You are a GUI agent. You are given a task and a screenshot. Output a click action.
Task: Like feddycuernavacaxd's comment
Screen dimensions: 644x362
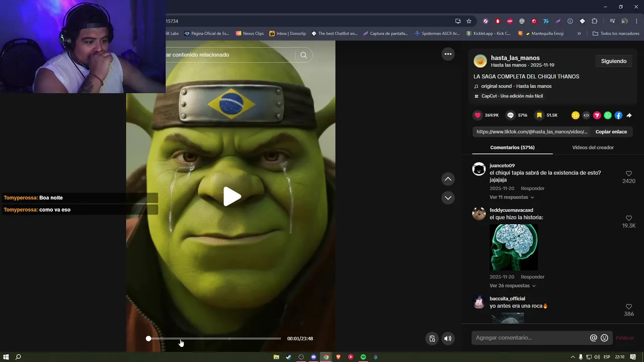pyautogui.click(x=629, y=218)
